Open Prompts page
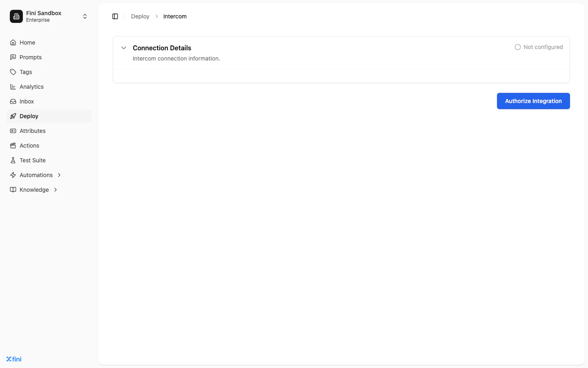Image resolution: width=588 pixels, height=368 pixels. click(49, 57)
